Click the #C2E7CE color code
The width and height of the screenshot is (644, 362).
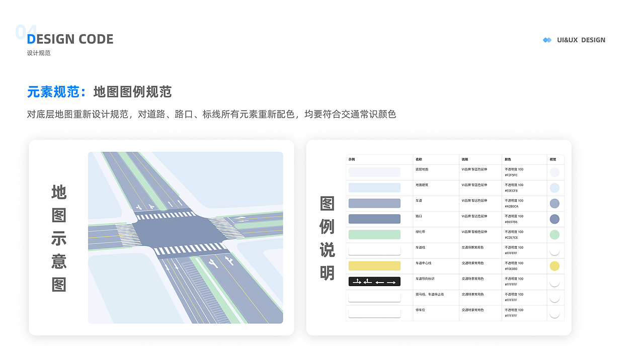click(x=511, y=237)
